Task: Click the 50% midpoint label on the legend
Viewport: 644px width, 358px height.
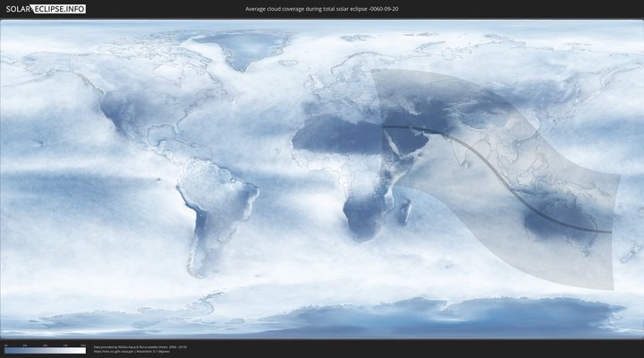Action: (45, 345)
